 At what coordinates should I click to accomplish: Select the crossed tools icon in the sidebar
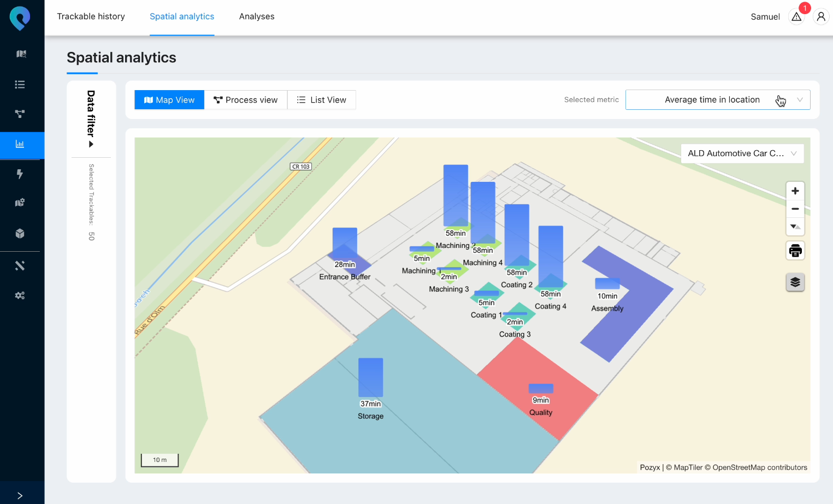point(20,266)
